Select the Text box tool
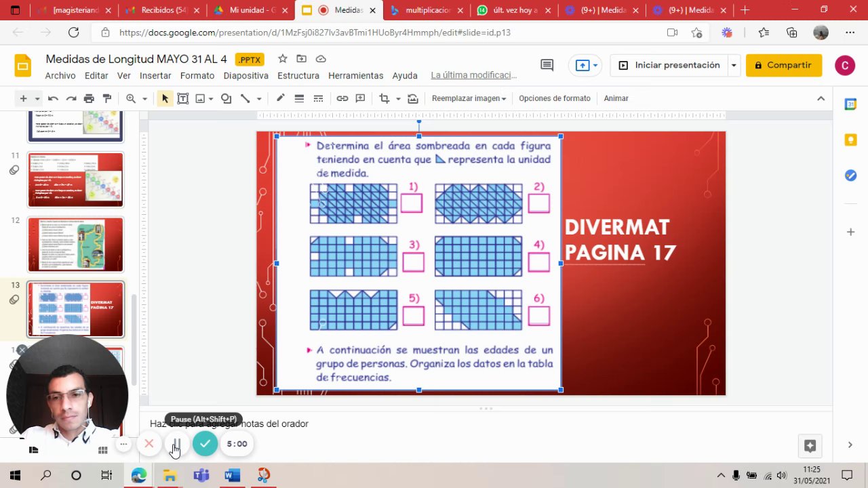Screen dimensions: 868x488 click(182, 98)
